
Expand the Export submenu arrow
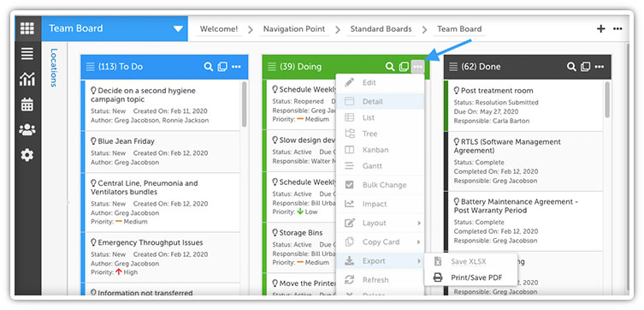click(419, 261)
